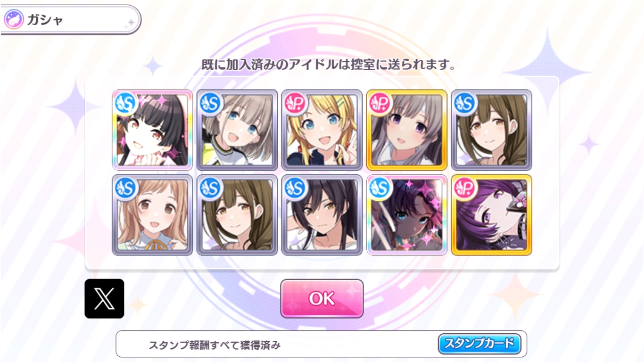Select the dark-skinned idol with rainbow frame

click(x=407, y=215)
